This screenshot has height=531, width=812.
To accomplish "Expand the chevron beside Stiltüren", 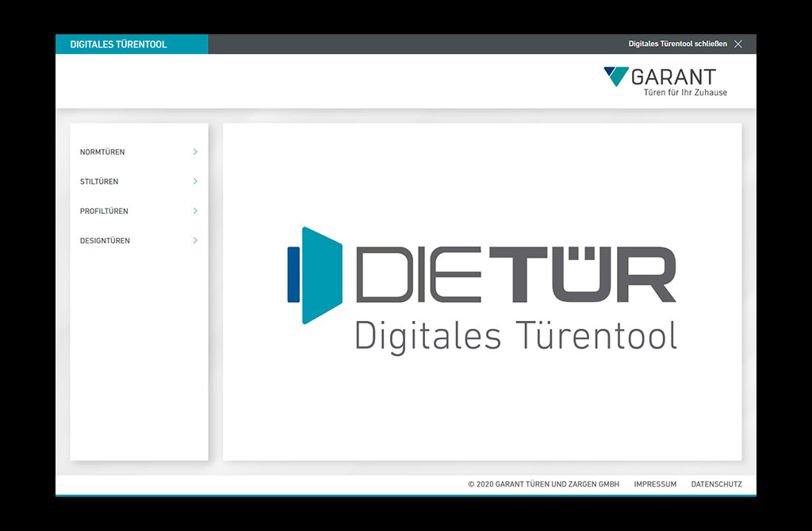I will (x=195, y=181).
